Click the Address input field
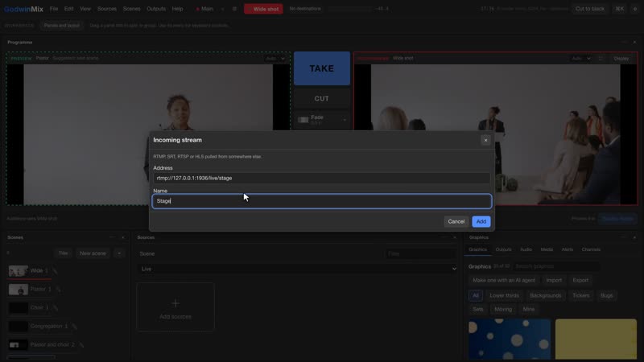The width and height of the screenshot is (644, 362). coord(321,178)
